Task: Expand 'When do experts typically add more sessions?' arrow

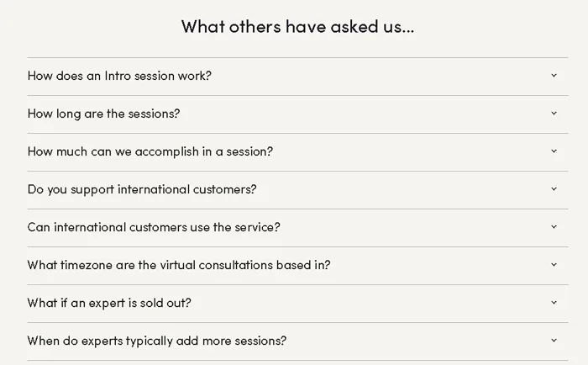Action: [554, 341]
